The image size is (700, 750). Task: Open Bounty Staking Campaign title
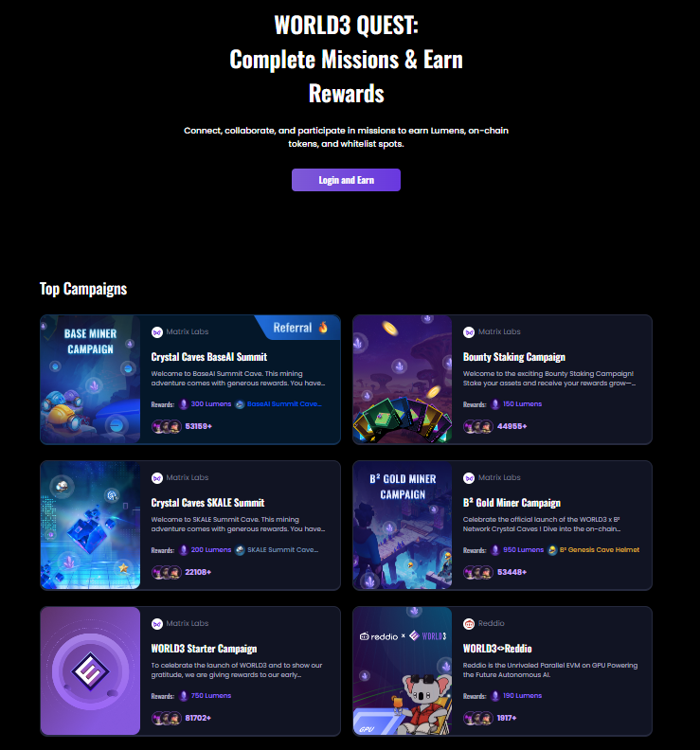coord(514,357)
